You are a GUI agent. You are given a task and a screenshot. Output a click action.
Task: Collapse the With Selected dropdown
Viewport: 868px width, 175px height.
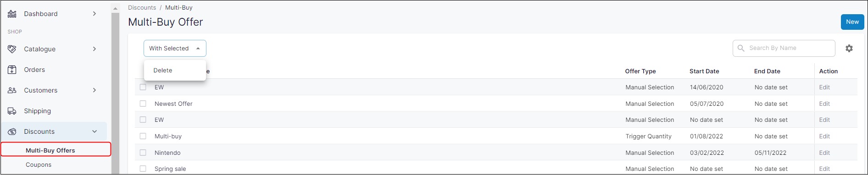175,48
